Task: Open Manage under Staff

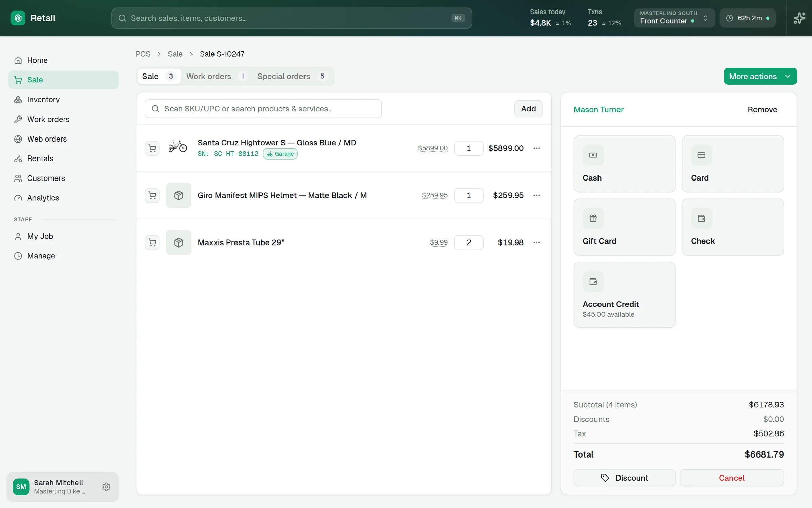Action: [x=64, y=256]
